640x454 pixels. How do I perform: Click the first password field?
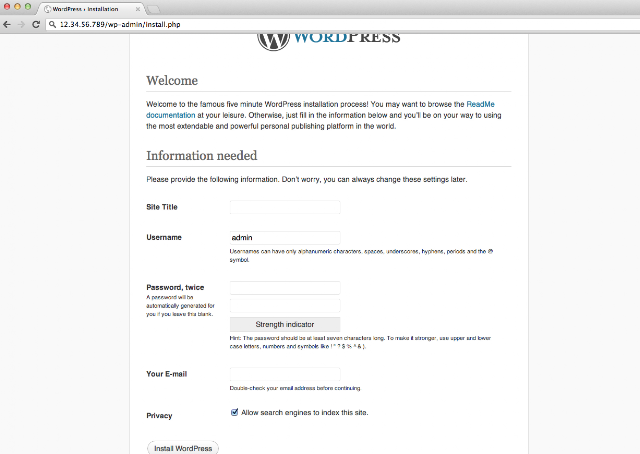(x=285, y=288)
